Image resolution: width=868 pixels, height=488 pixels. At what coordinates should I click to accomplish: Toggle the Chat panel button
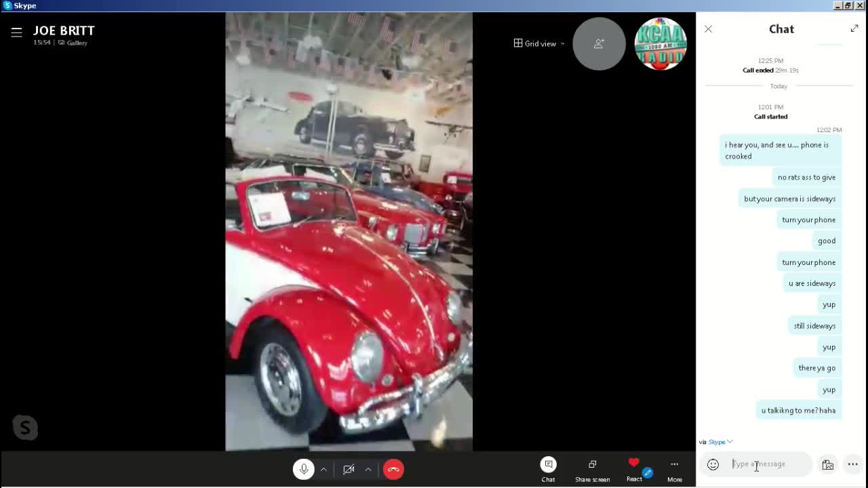548,469
